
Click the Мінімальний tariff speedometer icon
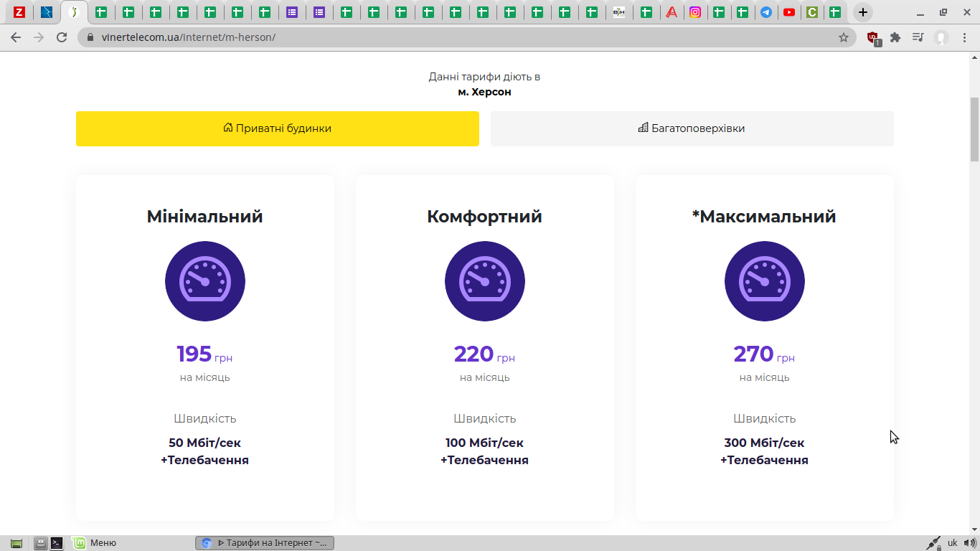point(205,281)
